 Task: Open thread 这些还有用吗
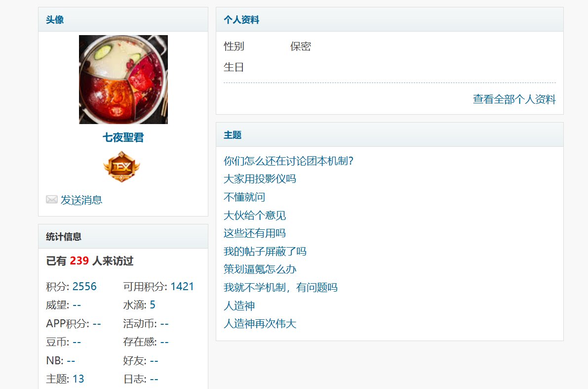[255, 233]
